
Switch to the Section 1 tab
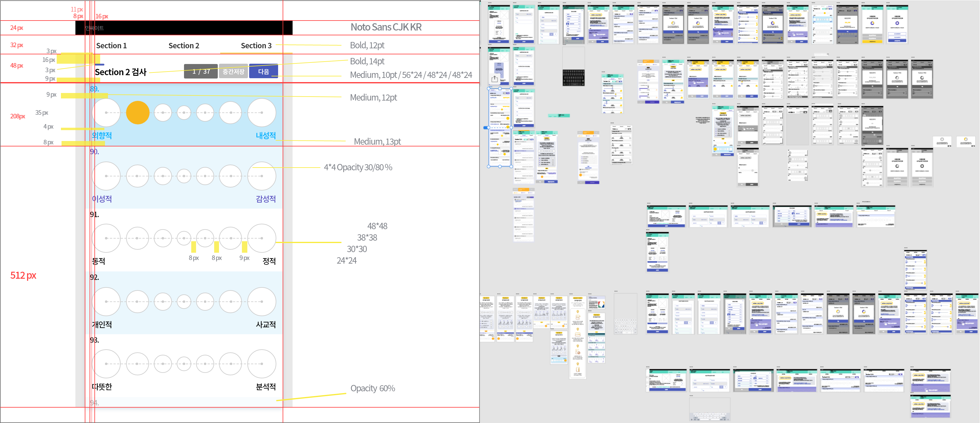tap(111, 46)
